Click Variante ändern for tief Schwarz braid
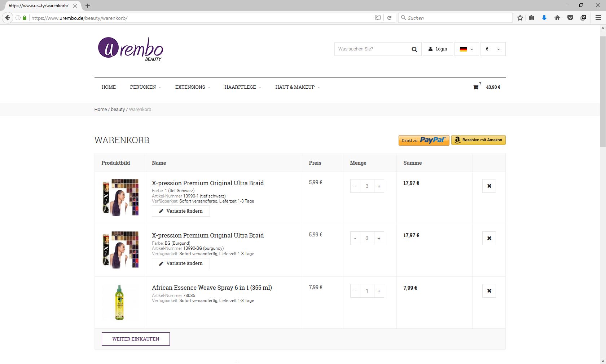Image resolution: width=606 pixels, height=364 pixels. [181, 211]
